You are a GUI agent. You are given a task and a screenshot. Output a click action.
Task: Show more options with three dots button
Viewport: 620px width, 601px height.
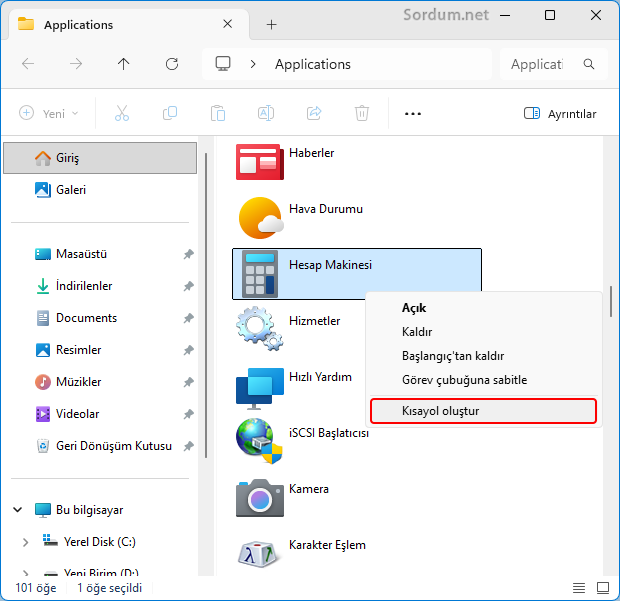coord(413,113)
